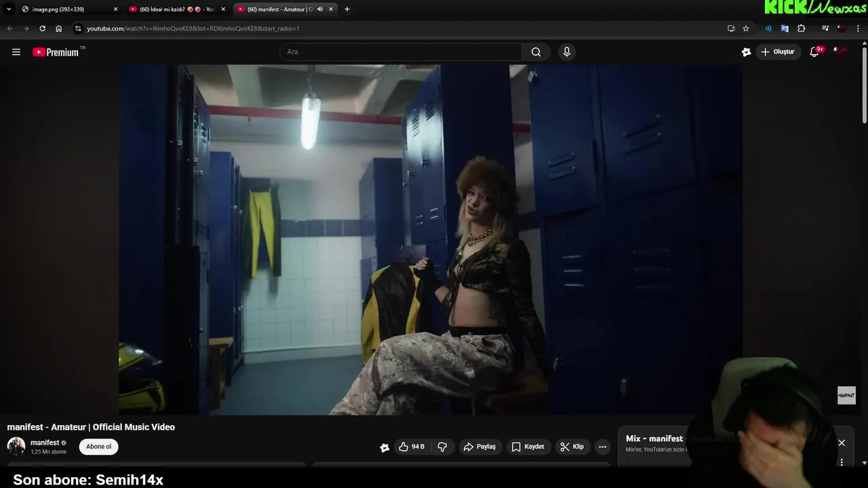Expand the tab search dropdown
Image resolution: width=868 pixels, height=488 pixels.
click(x=9, y=9)
